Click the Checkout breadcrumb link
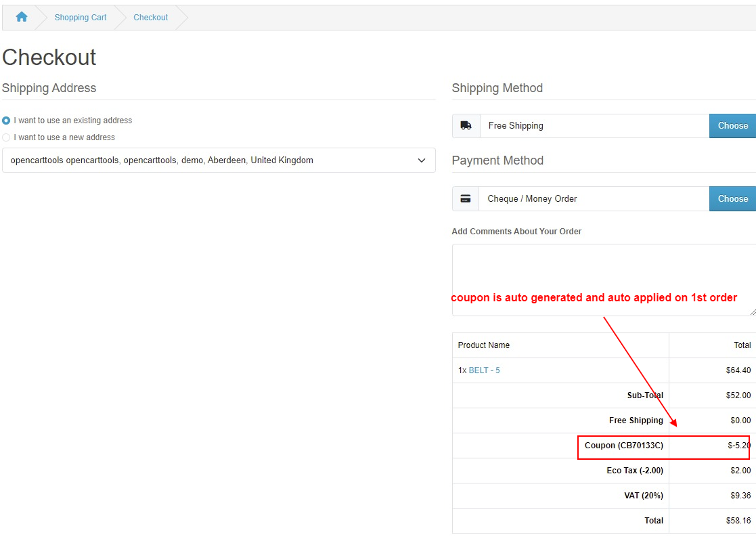The image size is (756, 539). click(150, 18)
